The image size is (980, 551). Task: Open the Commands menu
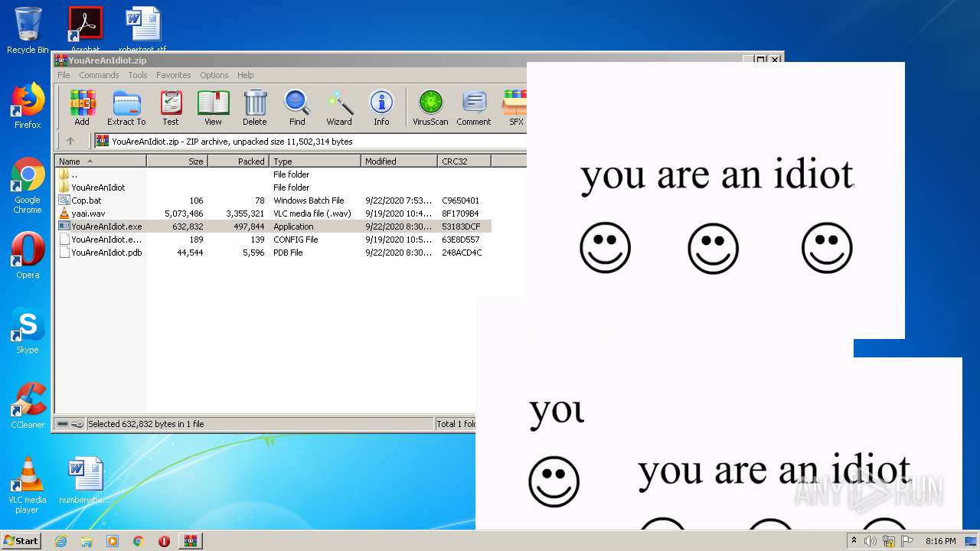click(x=99, y=75)
